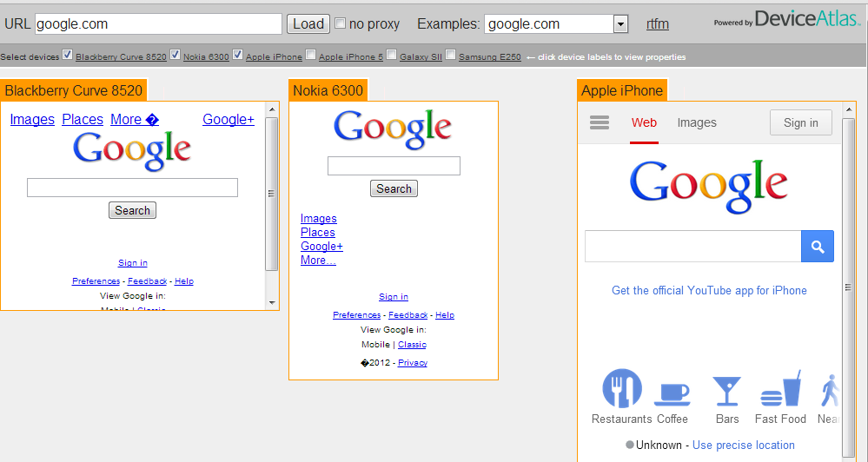This screenshot has height=462, width=868.
Task: Open the hamburger menu in iPhone preview
Action: 600,122
